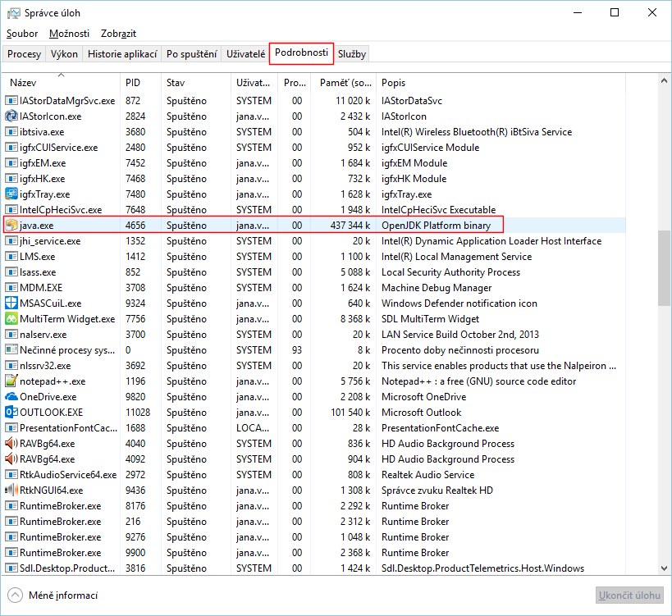Click the Ukončit úlohu button
Screen dimensions: 672x616
(629, 595)
